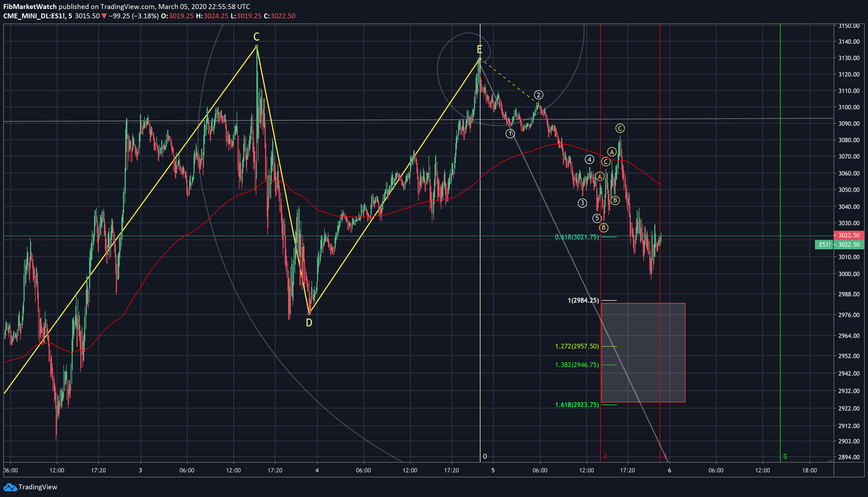Click the red 3022.50 price tag

849,235
